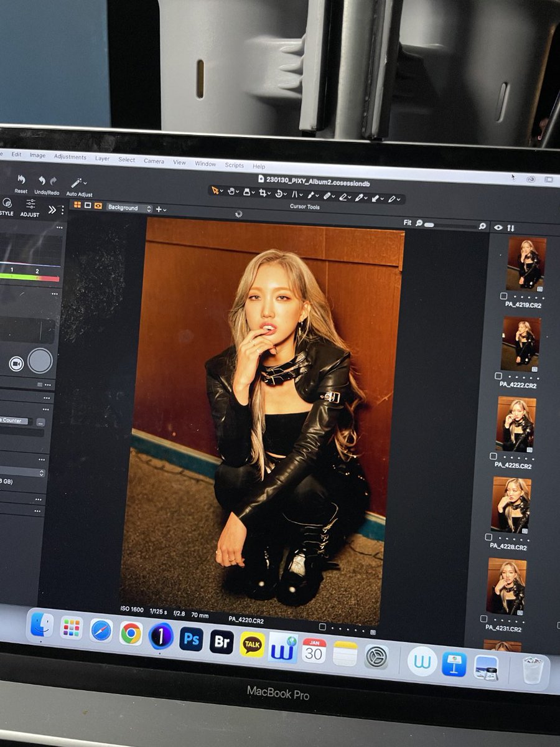The height and width of the screenshot is (747, 560).
Task: Open the Adjustments menu
Action: click(70, 157)
